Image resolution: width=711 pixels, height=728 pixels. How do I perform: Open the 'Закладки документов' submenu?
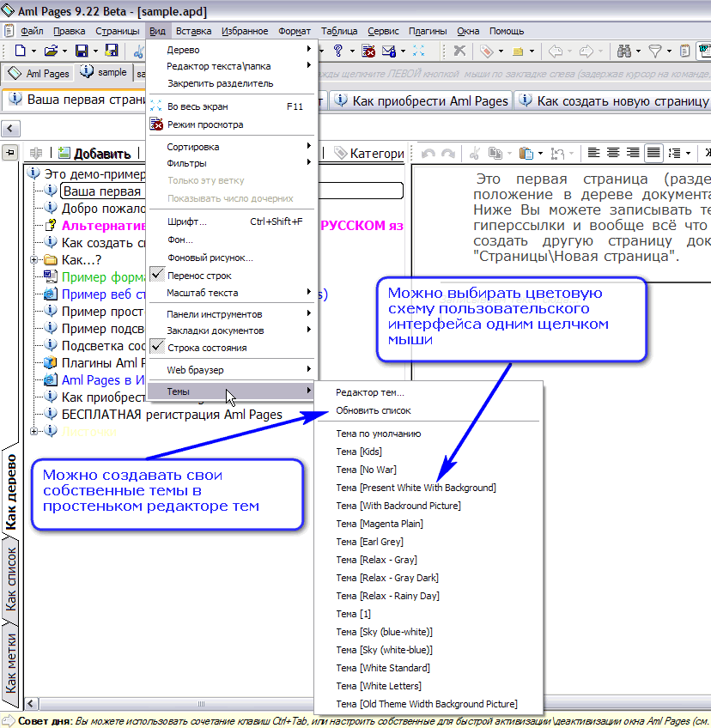coord(232,331)
